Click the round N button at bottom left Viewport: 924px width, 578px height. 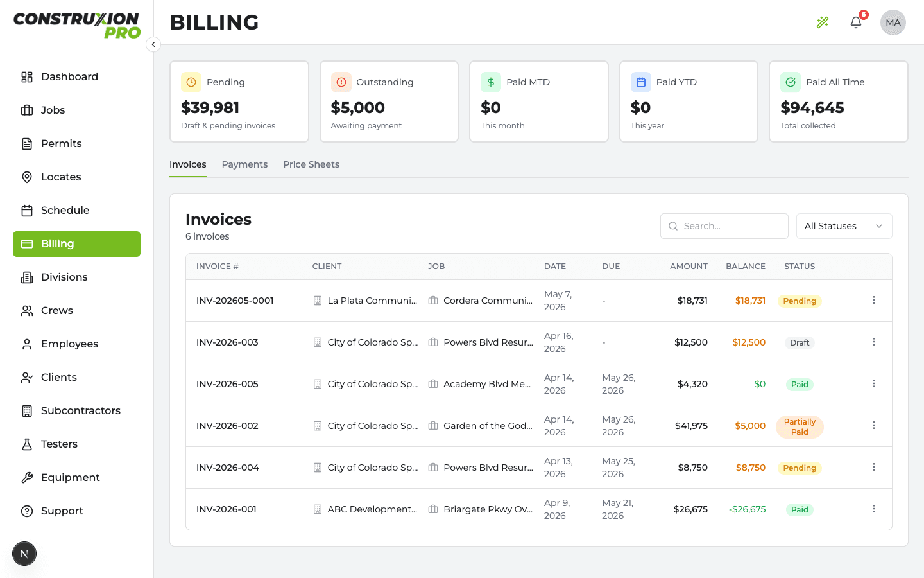[24, 554]
